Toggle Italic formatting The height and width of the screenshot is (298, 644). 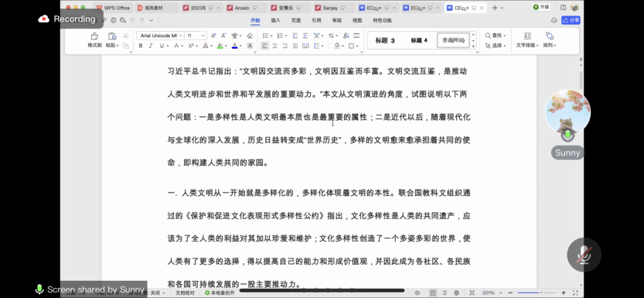click(151, 46)
